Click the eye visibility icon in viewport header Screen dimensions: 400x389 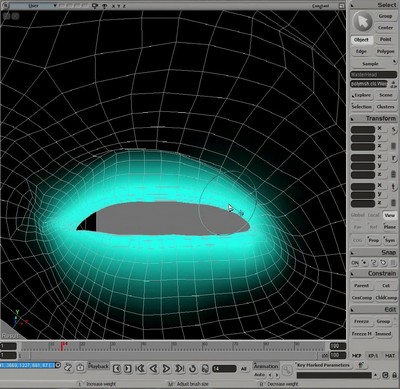(x=105, y=6)
